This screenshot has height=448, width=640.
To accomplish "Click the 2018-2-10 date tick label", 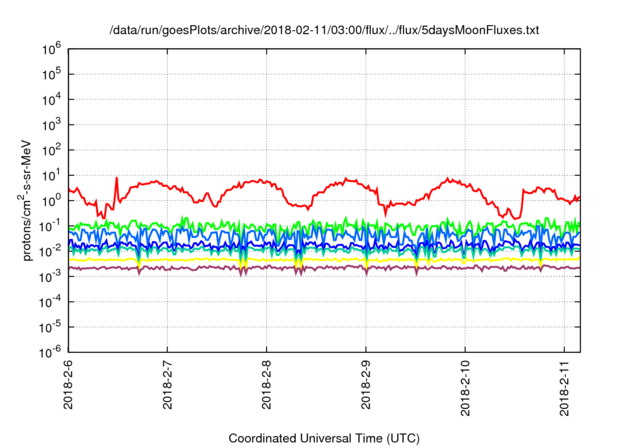I will point(465,388).
